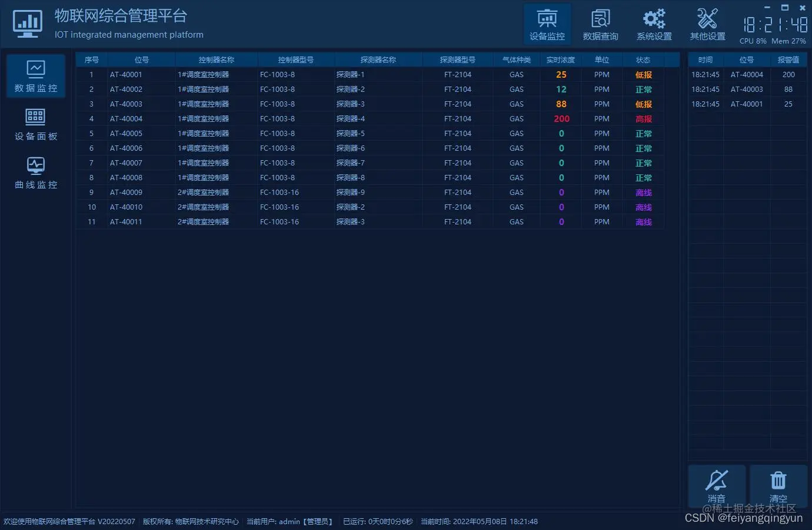Click PPM unit in AT-40007 row
Screen dimensions: 812x530
(602, 163)
